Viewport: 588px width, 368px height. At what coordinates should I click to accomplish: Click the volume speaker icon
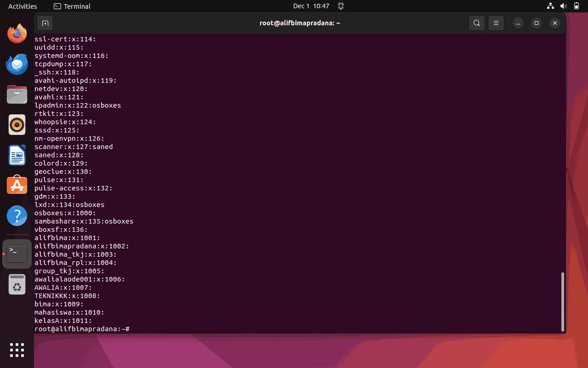(x=564, y=6)
